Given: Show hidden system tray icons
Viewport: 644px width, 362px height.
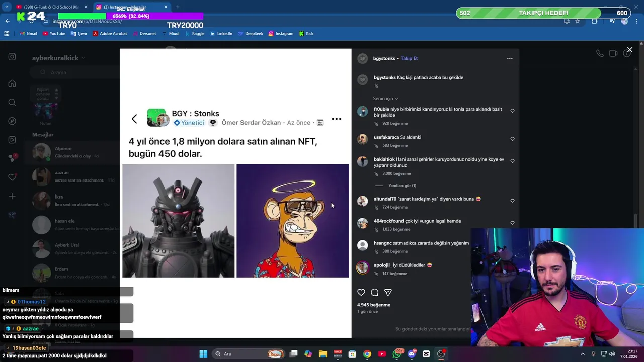Looking at the screenshot, I should (583, 354).
